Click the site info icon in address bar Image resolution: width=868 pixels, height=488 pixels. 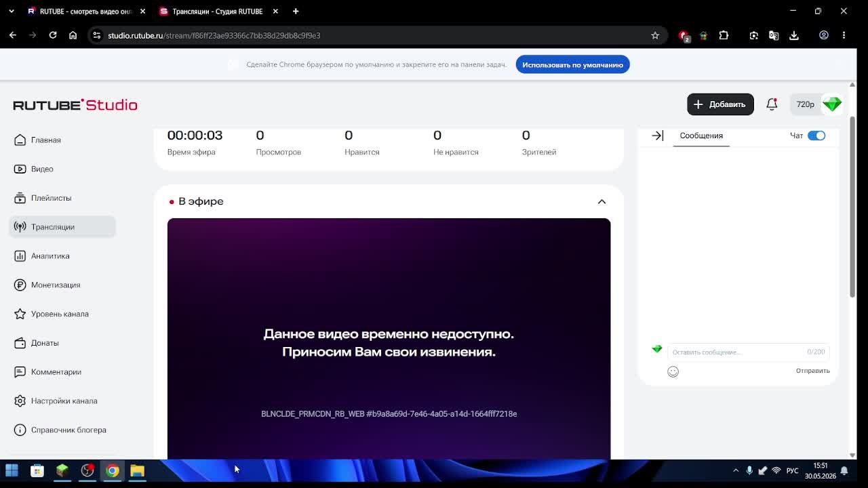point(97,35)
